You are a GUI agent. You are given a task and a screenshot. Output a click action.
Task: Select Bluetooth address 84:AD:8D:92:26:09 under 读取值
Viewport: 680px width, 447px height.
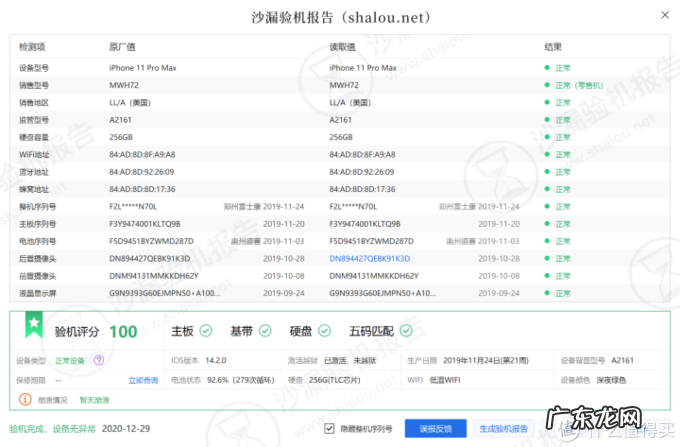pyautogui.click(x=362, y=172)
